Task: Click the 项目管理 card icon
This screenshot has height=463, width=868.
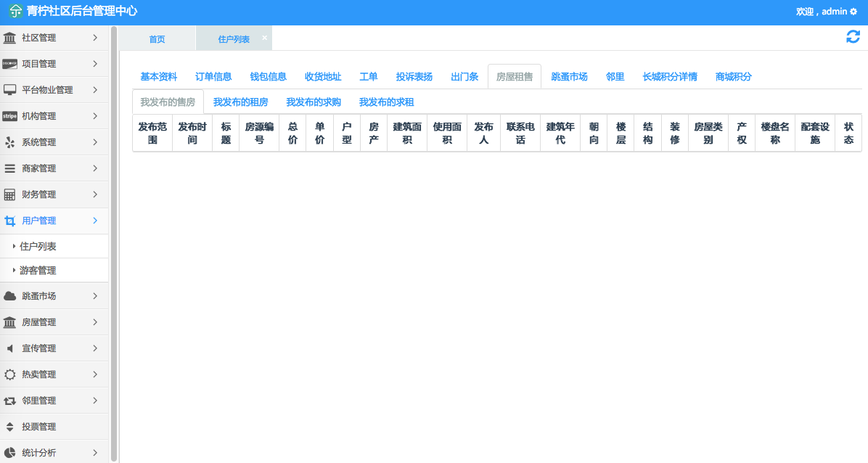Action: (x=9, y=64)
